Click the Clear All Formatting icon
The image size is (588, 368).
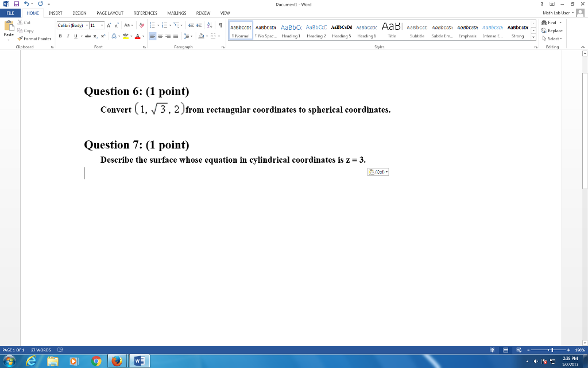click(x=142, y=26)
